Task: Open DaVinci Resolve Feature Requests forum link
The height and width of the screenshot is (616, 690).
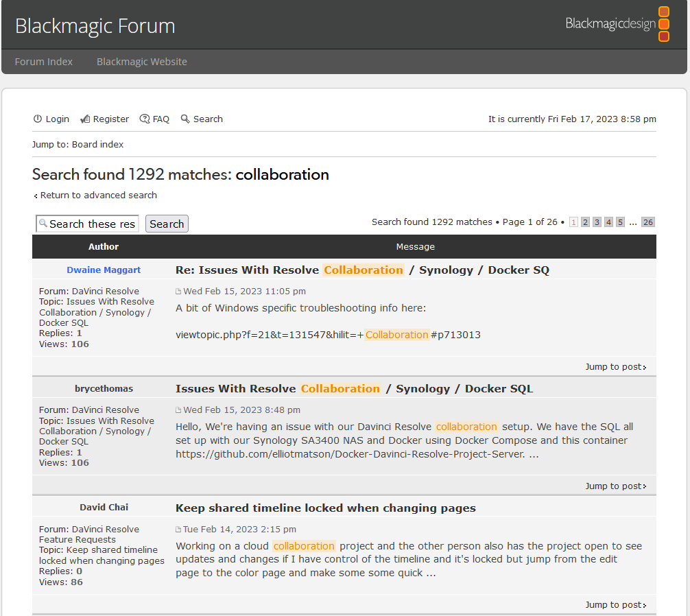Action: 88,534
